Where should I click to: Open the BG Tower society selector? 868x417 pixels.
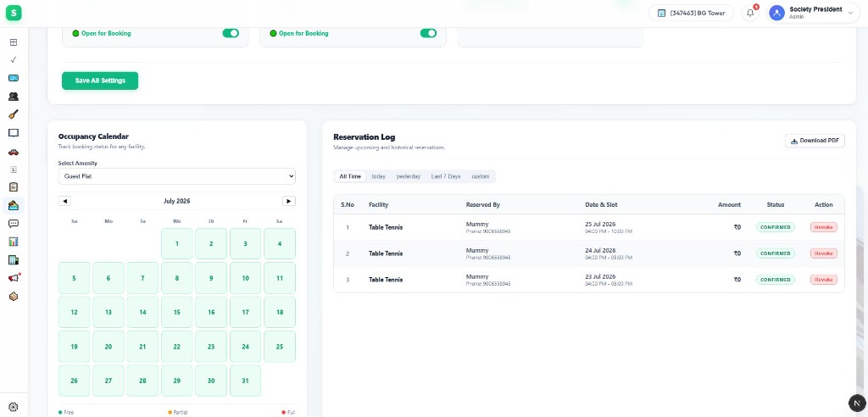[x=692, y=14]
